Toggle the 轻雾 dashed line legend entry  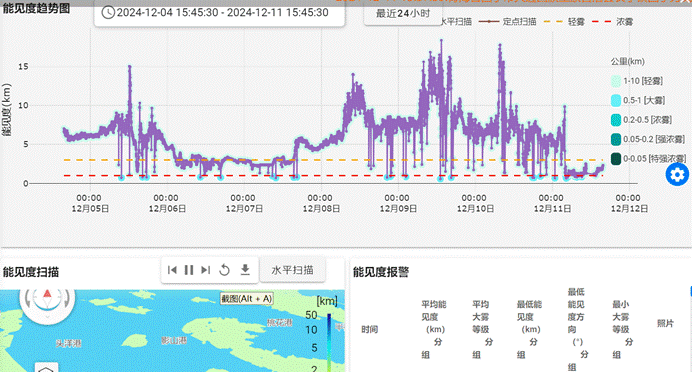point(564,21)
